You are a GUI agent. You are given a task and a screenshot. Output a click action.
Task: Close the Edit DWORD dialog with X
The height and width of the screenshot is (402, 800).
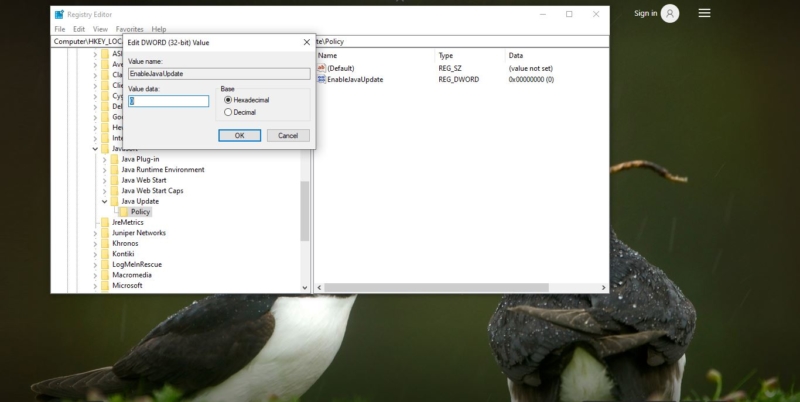[306, 42]
